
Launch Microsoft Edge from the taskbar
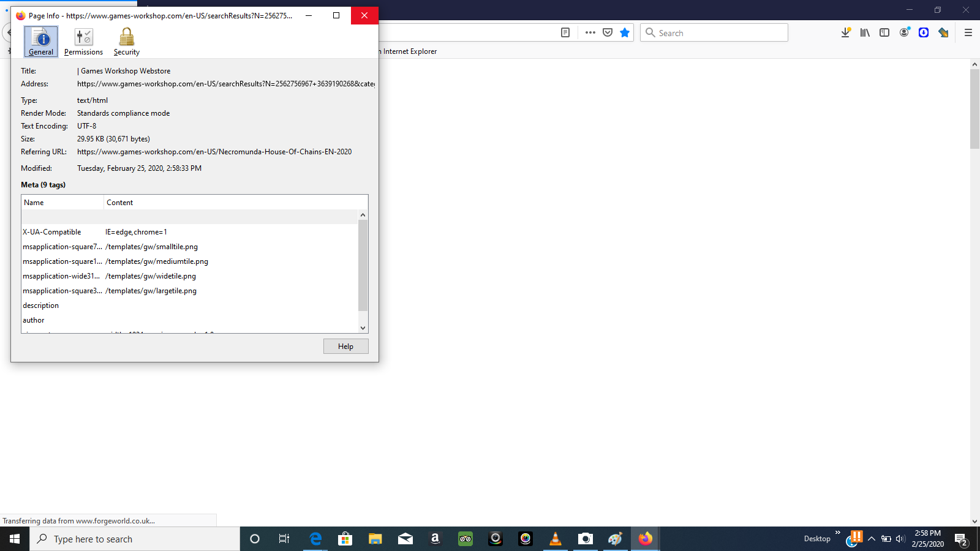315,539
